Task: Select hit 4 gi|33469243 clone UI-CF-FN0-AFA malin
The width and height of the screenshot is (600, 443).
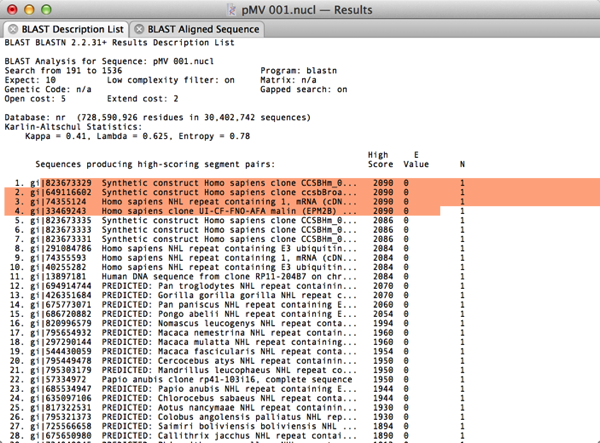Action: pos(200,213)
